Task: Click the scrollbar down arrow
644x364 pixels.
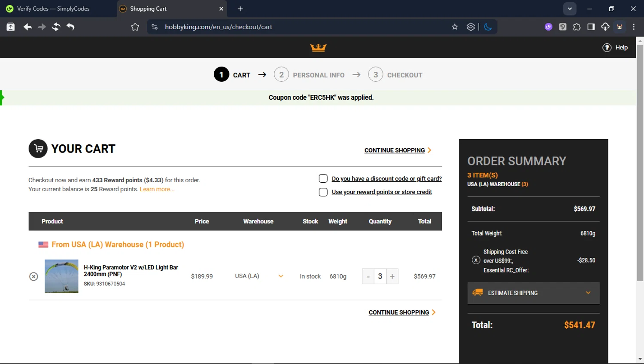Action: tap(640, 359)
